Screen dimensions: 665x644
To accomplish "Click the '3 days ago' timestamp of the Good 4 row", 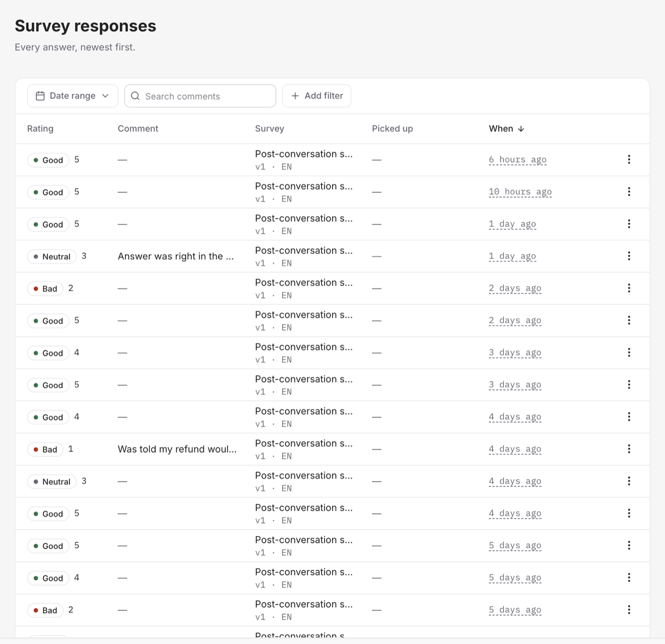I will 515,353.
